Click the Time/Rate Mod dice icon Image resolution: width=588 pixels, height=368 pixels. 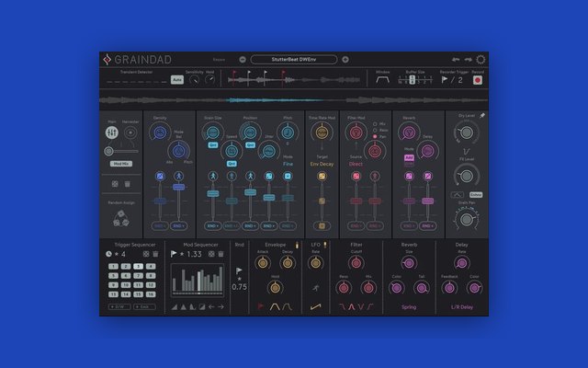click(322, 176)
